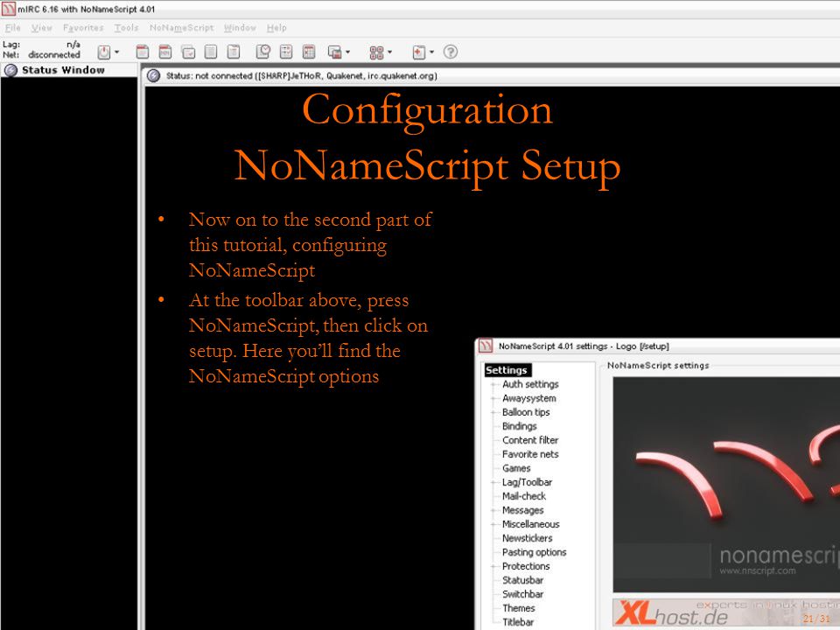Screen dimensions: 840x630
Task: Click the question mark help icon
Action: point(451,52)
